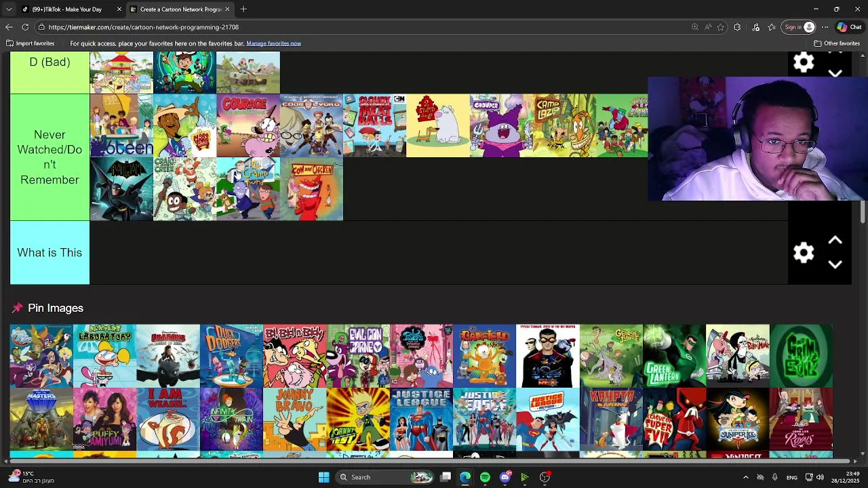Add page to favorites with star icon
The width and height of the screenshot is (868, 488).
pos(721,27)
